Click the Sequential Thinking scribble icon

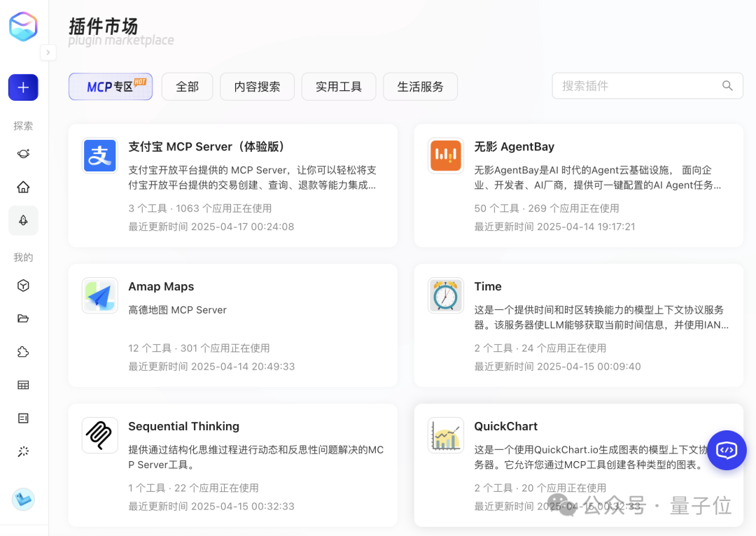click(100, 435)
